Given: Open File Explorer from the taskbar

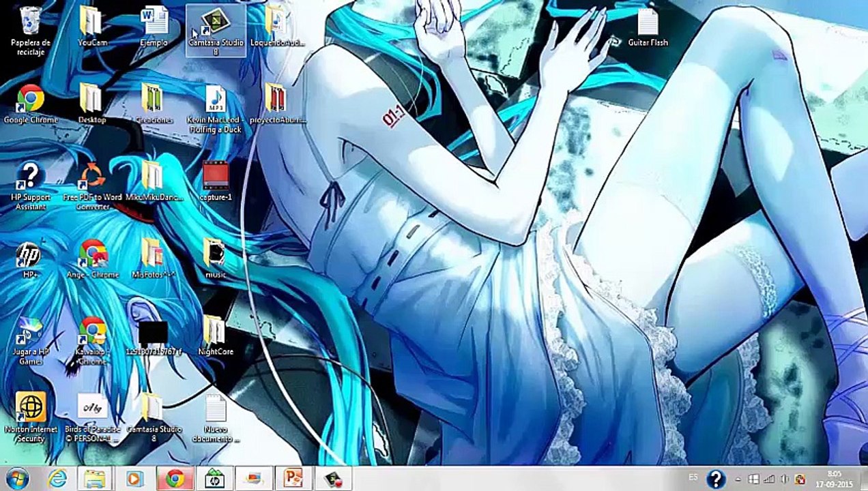Looking at the screenshot, I should pos(94,479).
